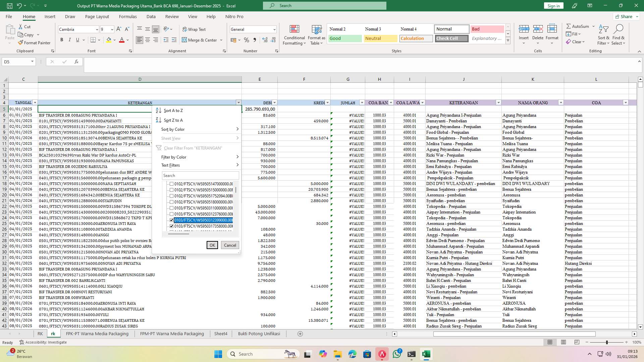Open the Cambria font name dropdown
644x362 pixels.
pos(97,29)
